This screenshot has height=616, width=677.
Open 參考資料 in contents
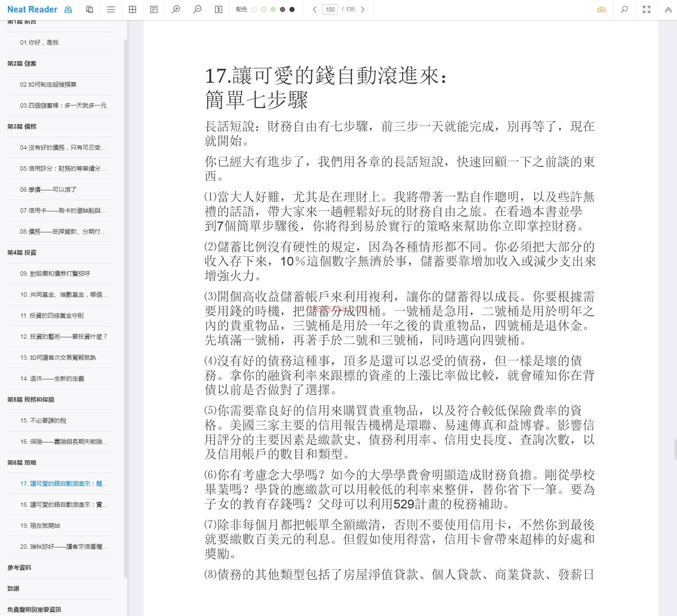tap(59, 568)
